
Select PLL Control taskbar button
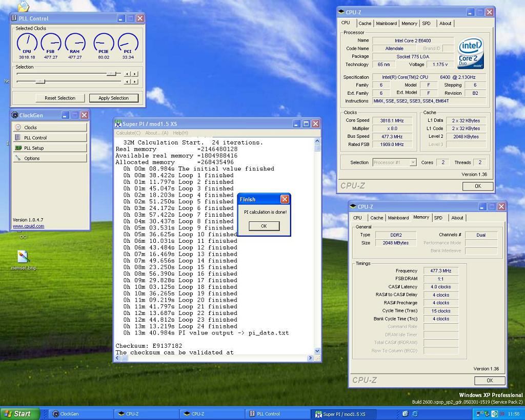pos(276,414)
